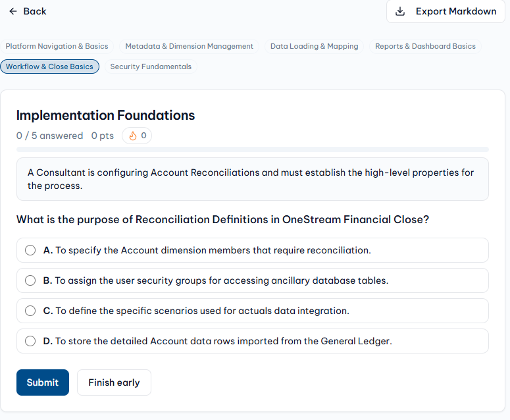Open Platform Navigation & Basics tab
Image resolution: width=510 pixels, height=420 pixels.
click(x=57, y=46)
